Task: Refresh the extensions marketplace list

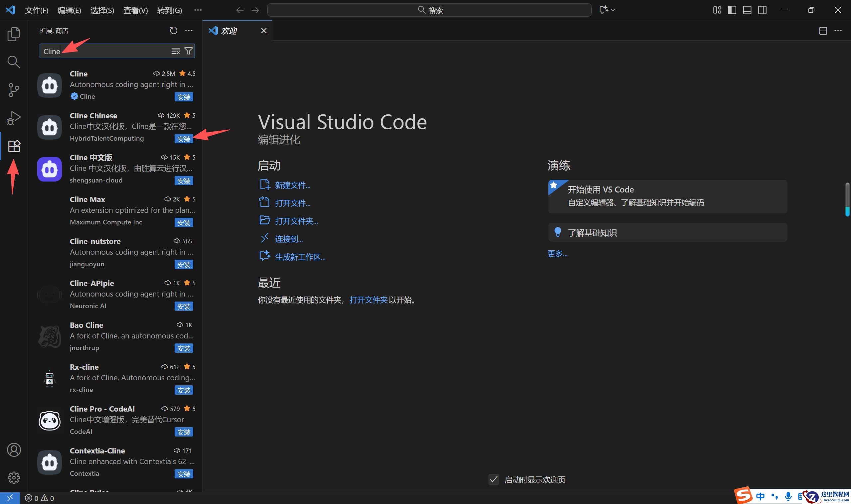Action: (x=173, y=31)
